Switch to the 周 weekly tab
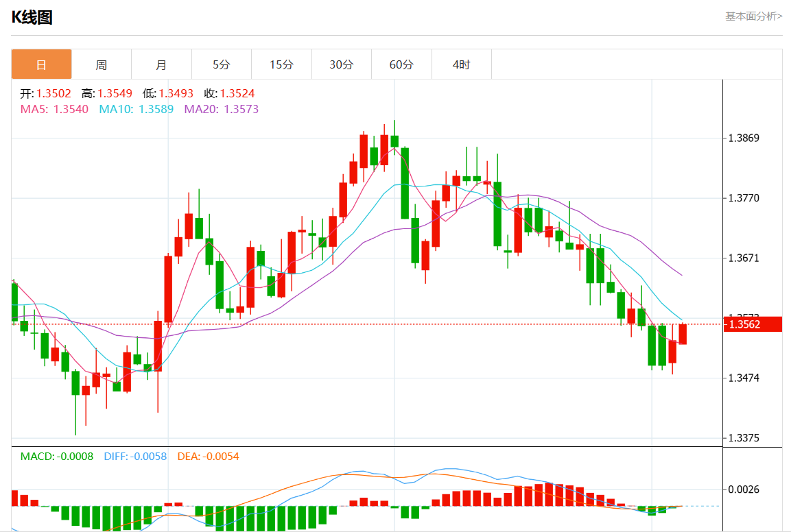The width and height of the screenshot is (791, 532). [x=102, y=64]
